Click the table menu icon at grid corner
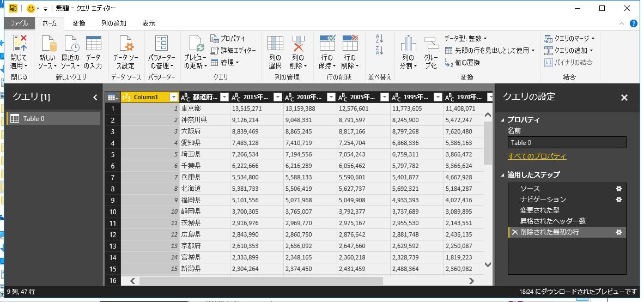 click(x=112, y=98)
